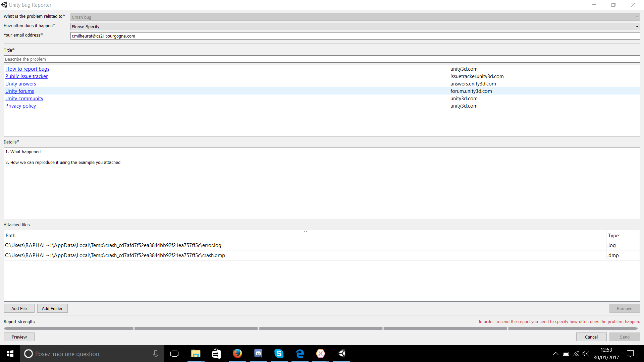Open the 'Unity forums' link
This screenshot has width=644, height=362.
(19, 91)
